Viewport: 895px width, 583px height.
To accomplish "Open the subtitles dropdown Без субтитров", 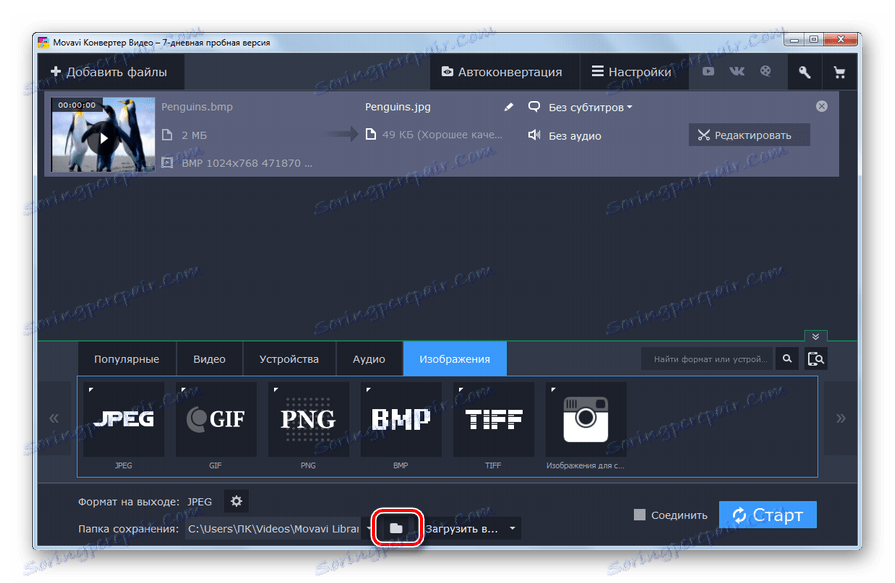I will click(590, 107).
